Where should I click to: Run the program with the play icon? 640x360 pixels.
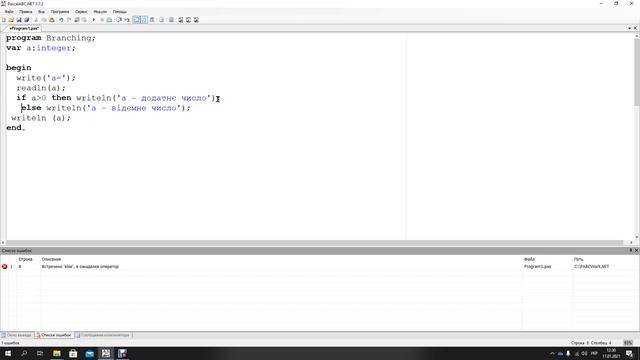[93, 20]
